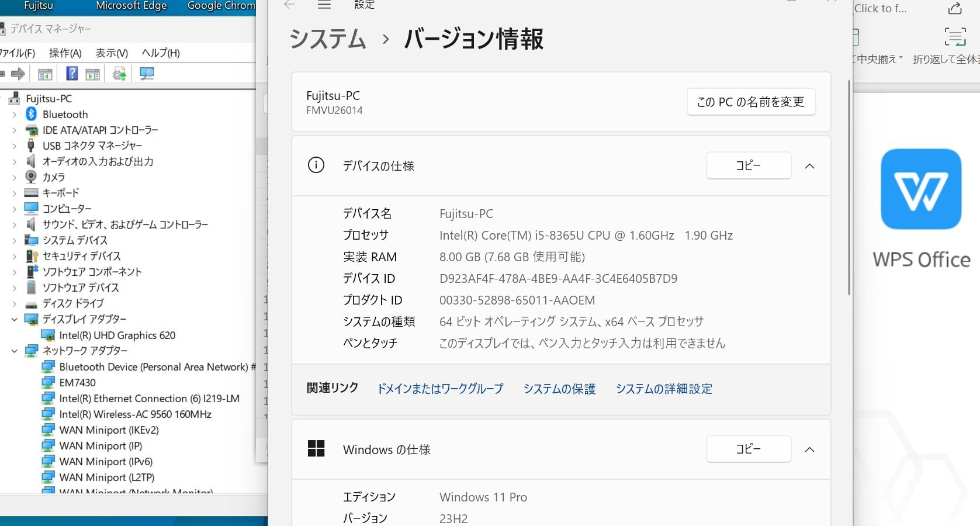Click the EM7430 network adapter icon
This screenshot has width=980, height=526.
click(48, 382)
